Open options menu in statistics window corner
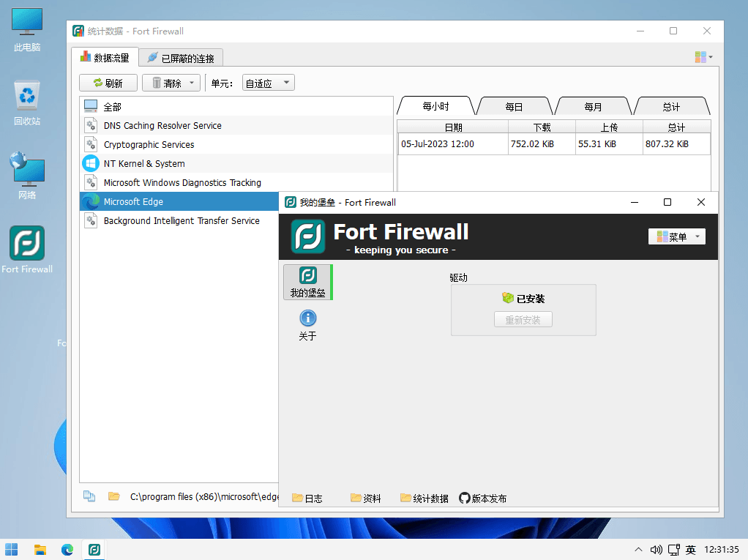 (703, 57)
